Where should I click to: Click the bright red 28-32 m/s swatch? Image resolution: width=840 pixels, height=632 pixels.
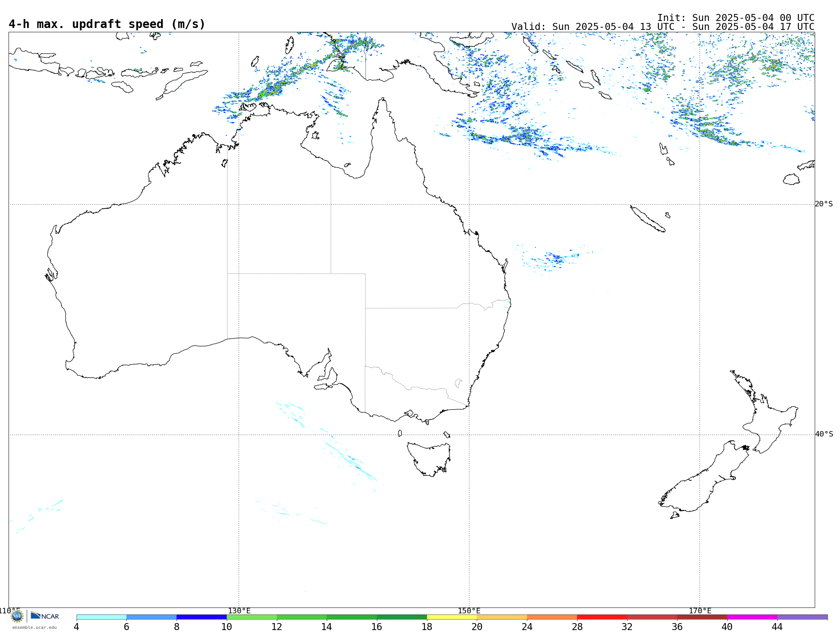point(602,617)
